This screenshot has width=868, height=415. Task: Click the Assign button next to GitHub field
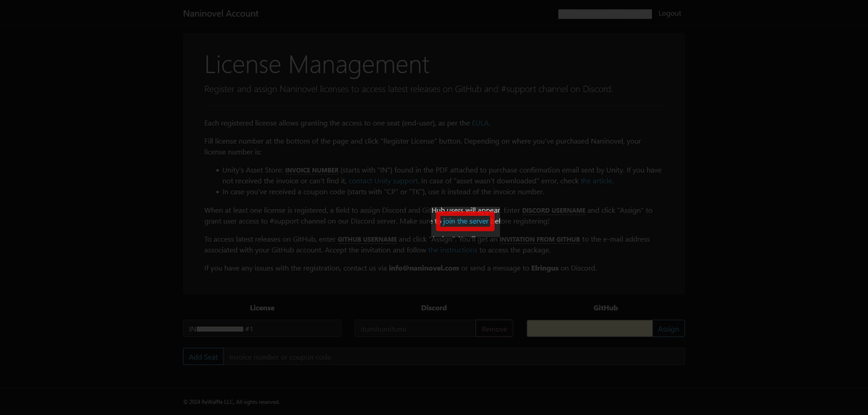[668, 329]
